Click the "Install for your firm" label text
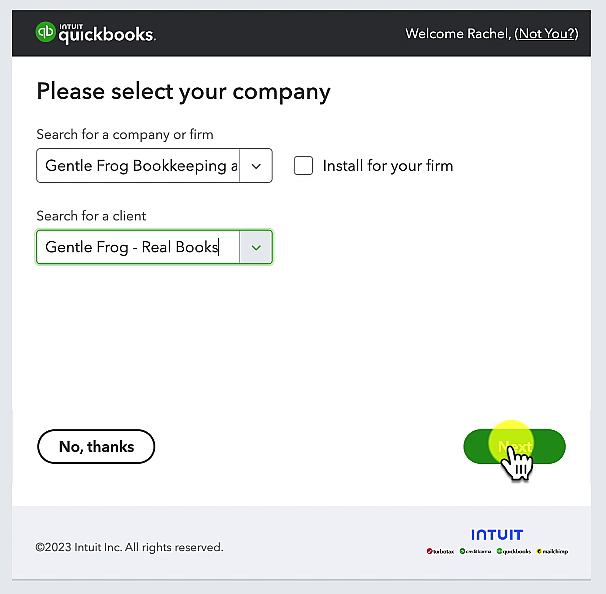The image size is (606, 594). point(388,166)
